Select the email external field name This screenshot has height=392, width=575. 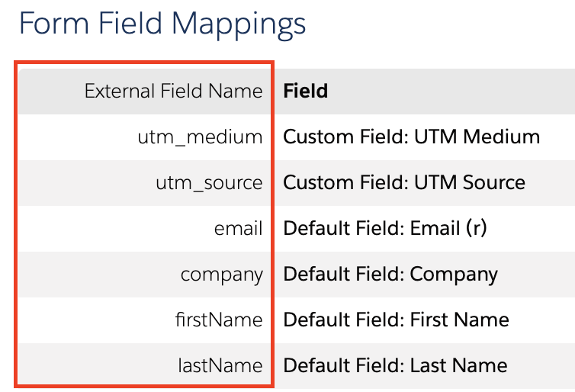238,228
